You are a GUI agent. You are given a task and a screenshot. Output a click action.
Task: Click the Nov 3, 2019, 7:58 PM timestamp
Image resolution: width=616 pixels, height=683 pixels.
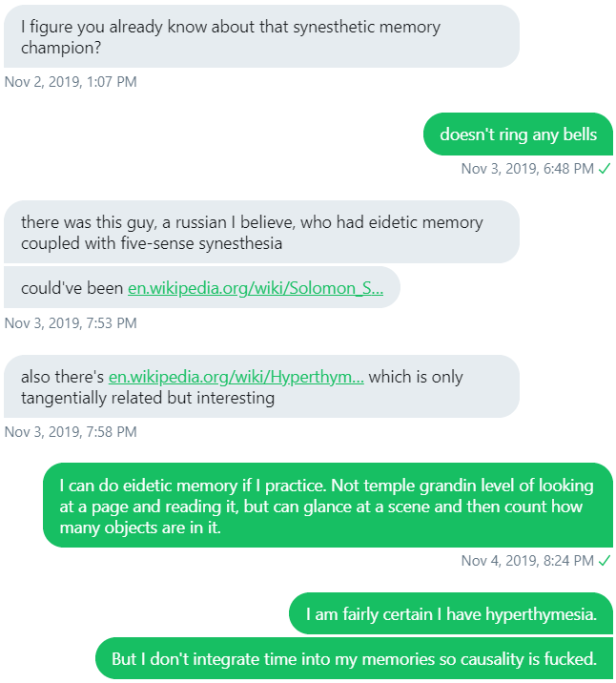pos(71,432)
